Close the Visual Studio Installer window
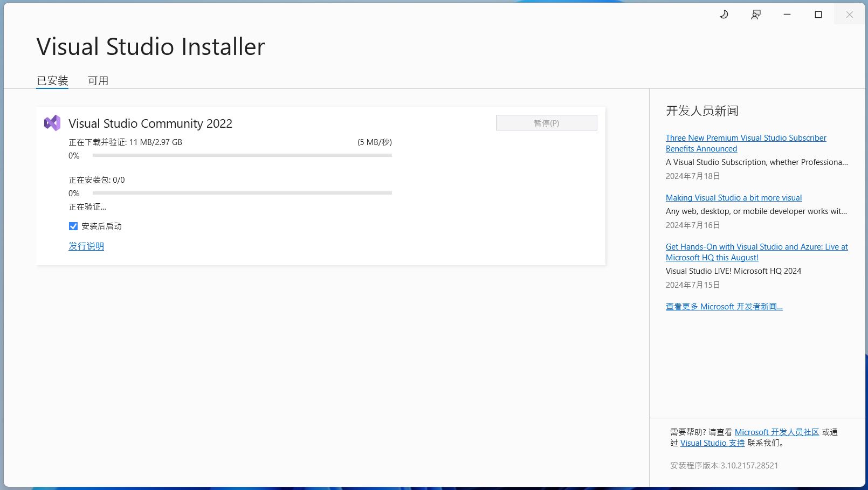The width and height of the screenshot is (868, 490). click(x=850, y=15)
